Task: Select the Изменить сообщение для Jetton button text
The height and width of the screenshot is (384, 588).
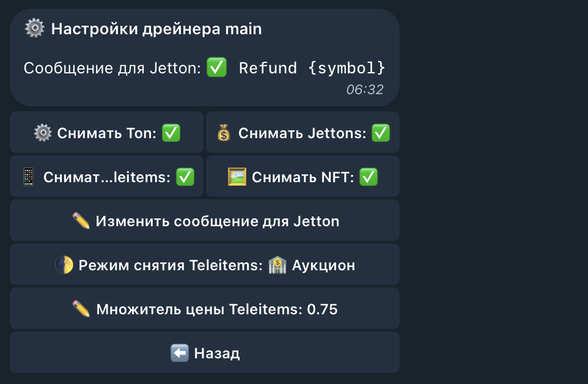Action: click(x=218, y=221)
